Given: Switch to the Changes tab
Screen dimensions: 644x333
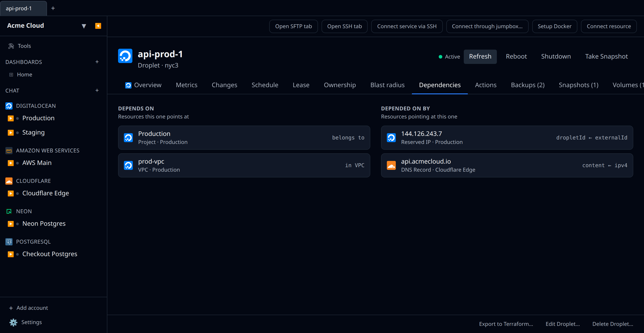Looking at the screenshot, I should (x=224, y=85).
